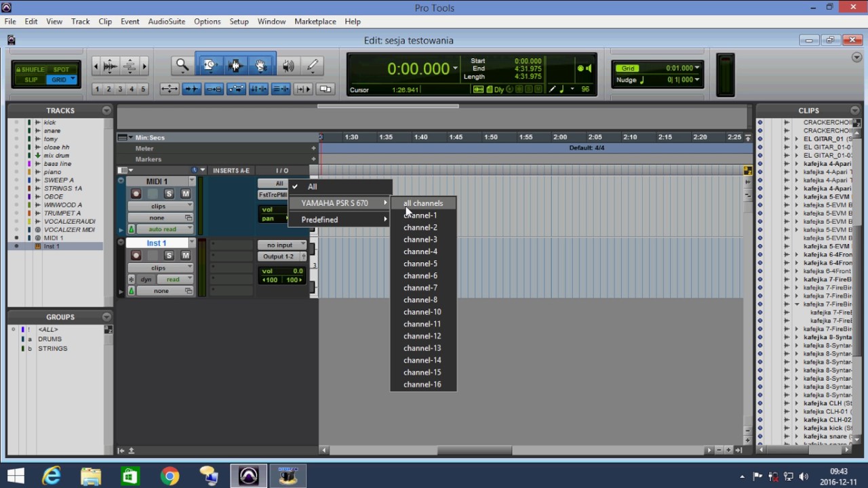The image size is (868, 488).
Task: Enable Shuffle edit mode
Action: [x=31, y=69]
